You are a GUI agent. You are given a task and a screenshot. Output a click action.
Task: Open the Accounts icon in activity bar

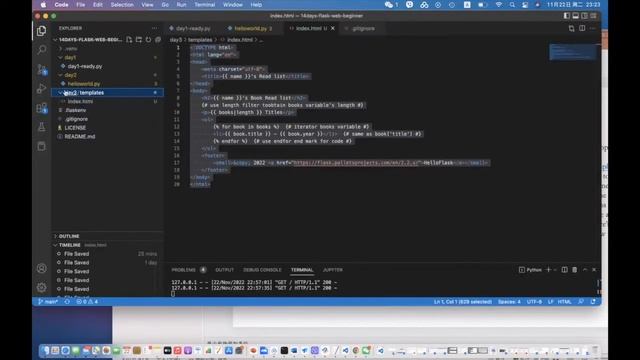click(41, 268)
